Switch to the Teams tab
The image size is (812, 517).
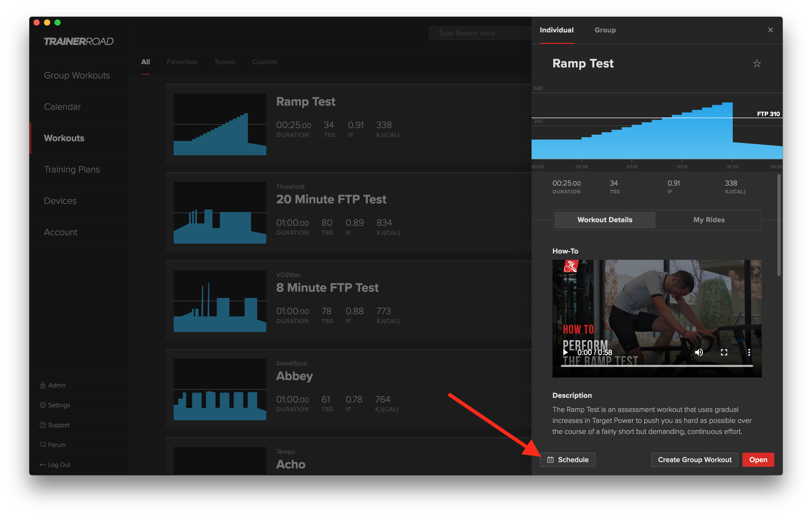pos(224,62)
